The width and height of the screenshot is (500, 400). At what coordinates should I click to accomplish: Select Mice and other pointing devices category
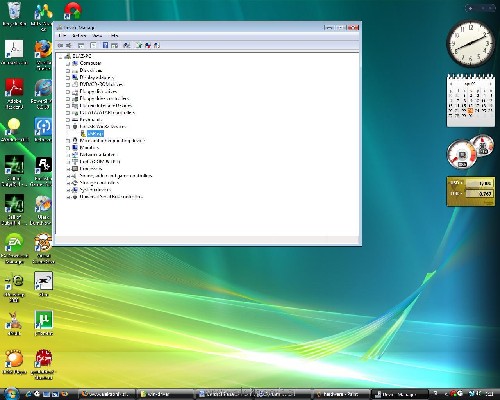coord(112,141)
